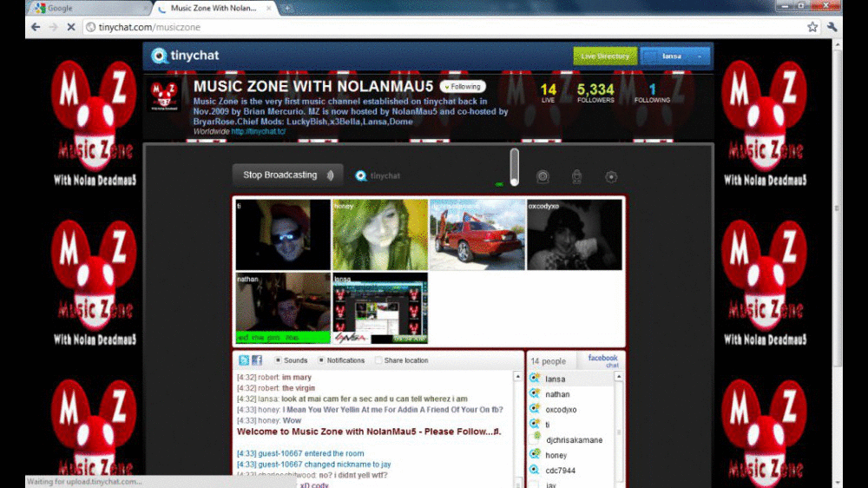Expand the lansa account dropdown
This screenshot has height=488, width=868.
pyautogui.click(x=675, y=56)
